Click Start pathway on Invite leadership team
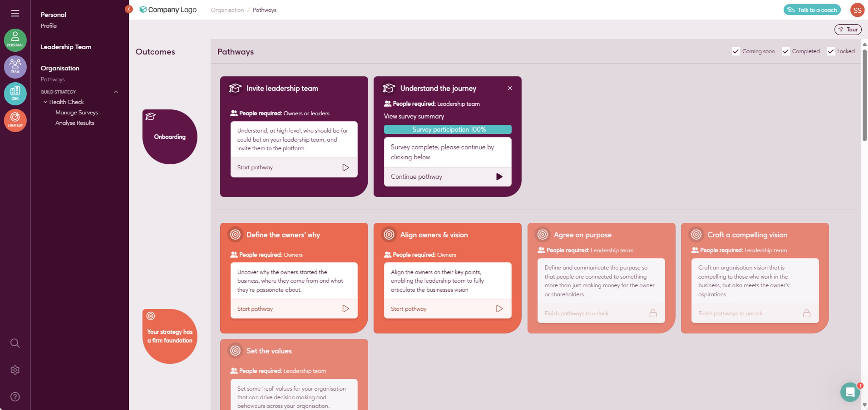Viewport: 868px width, 410px height. coord(255,168)
